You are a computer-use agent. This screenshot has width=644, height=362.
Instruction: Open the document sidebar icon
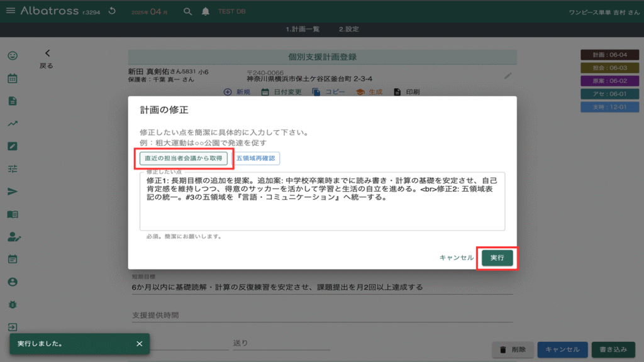13,101
